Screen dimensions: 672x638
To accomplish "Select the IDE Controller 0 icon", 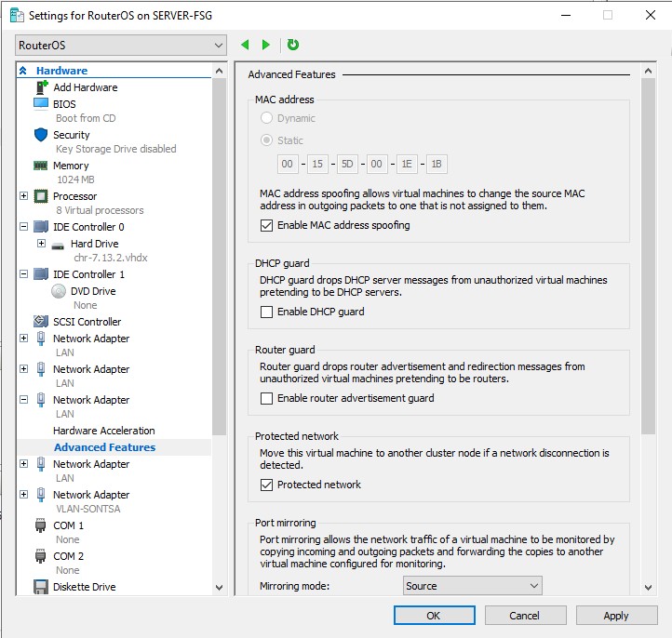I will tap(41, 227).
